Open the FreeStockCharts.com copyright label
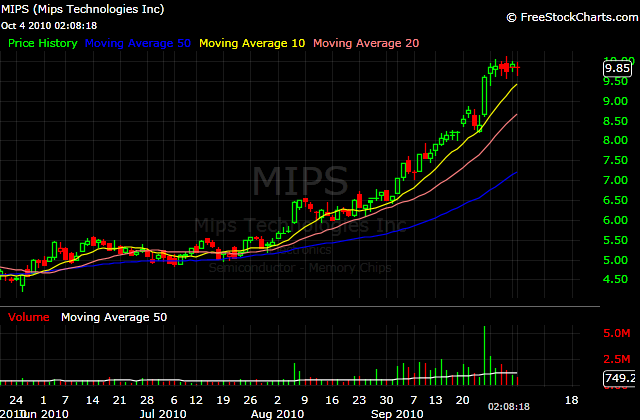The image size is (640, 420). 572,17
